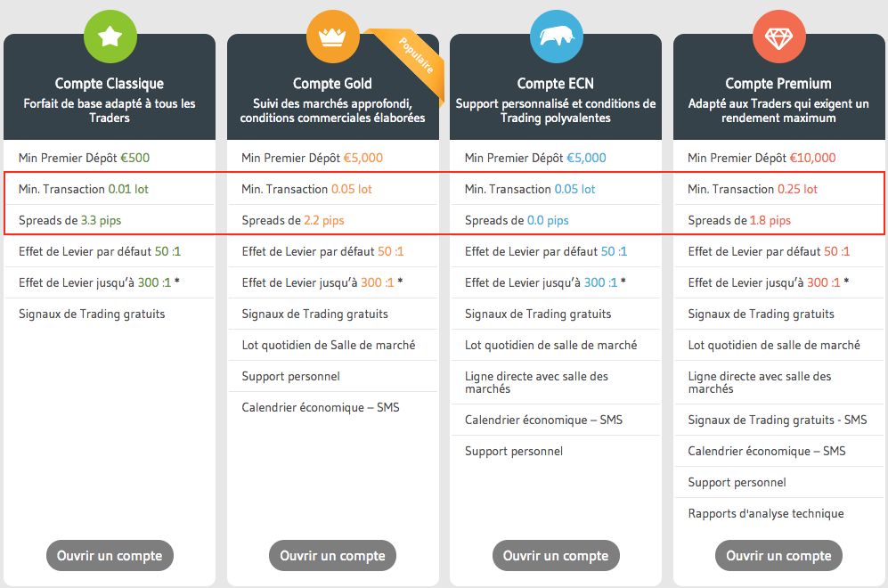Click the Compte Premium title
888x588 pixels.
[778, 84]
